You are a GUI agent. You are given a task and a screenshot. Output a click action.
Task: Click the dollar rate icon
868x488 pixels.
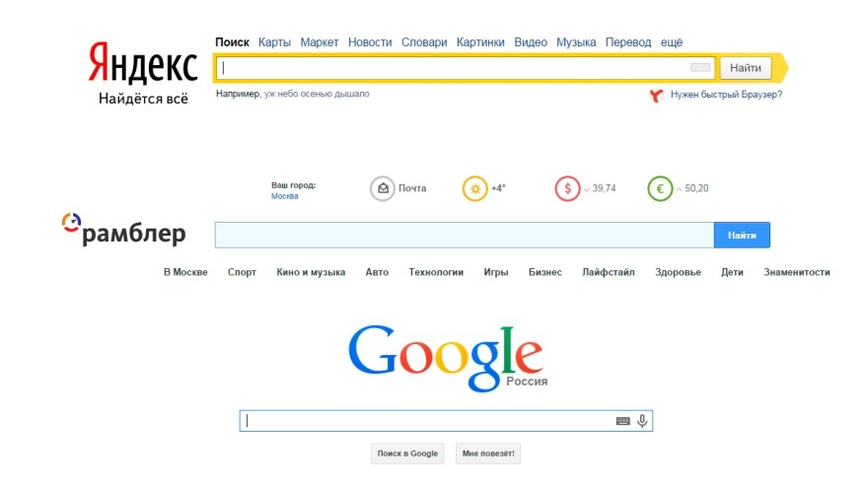(x=567, y=188)
